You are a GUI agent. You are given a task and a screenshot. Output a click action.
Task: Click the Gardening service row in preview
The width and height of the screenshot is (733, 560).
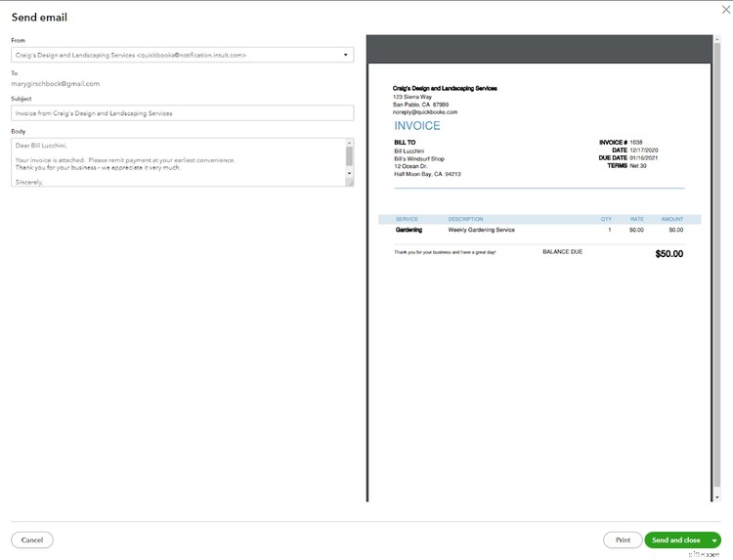pos(539,230)
